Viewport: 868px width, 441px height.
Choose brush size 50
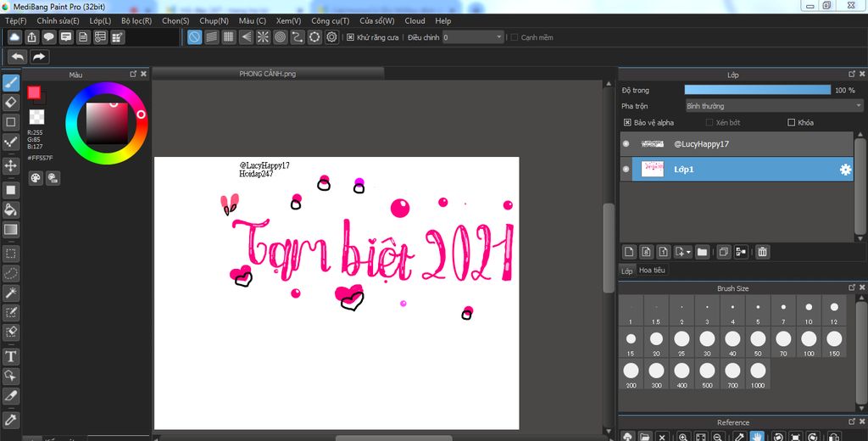758,343
